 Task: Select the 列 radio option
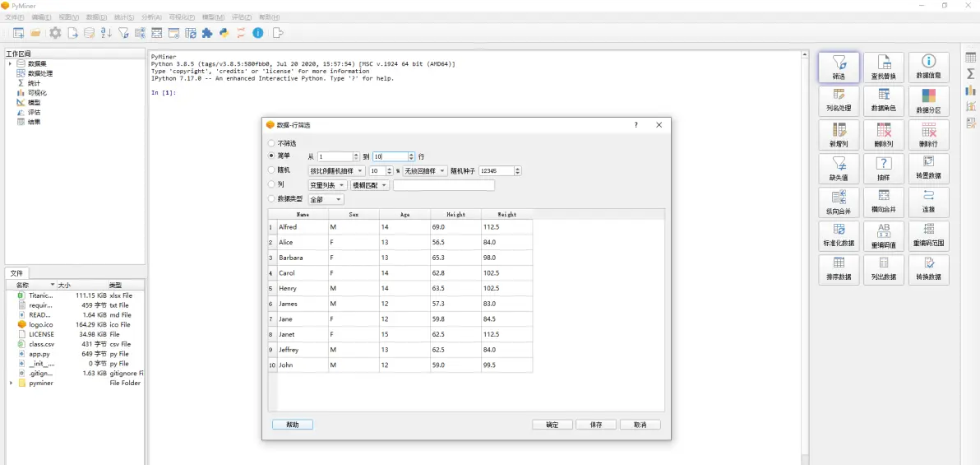click(x=270, y=184)
